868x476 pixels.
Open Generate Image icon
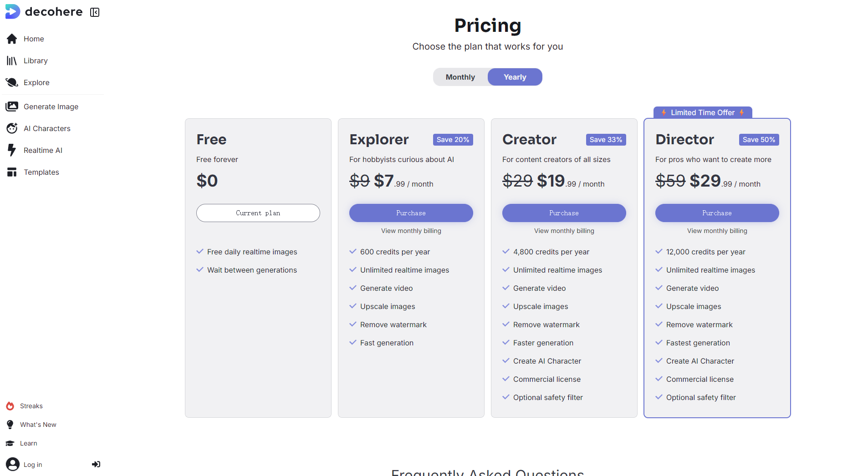pyautogui.click(x=12, y=106)
